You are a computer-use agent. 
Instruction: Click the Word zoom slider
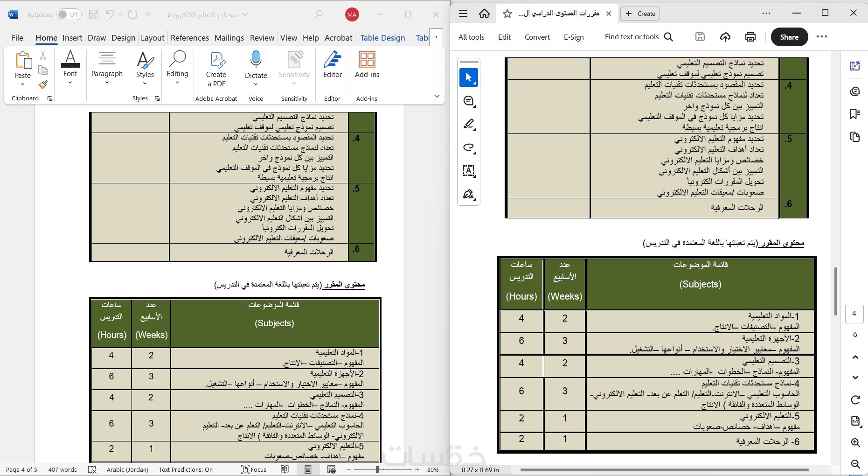377,469
